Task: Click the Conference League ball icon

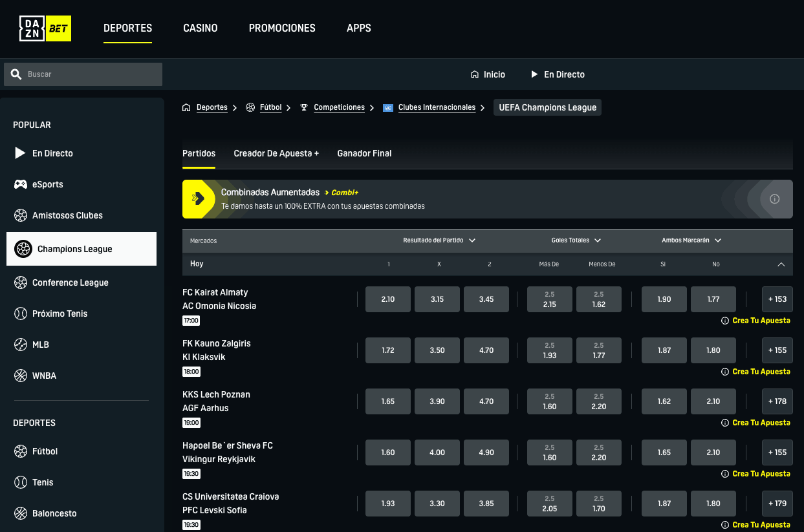Action: pos(21,282)
